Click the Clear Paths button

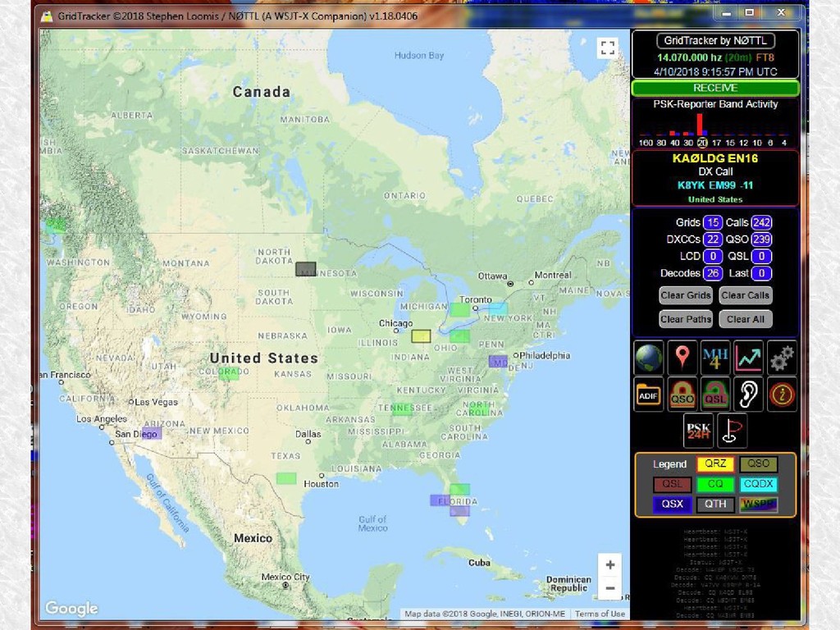point(686,319)
